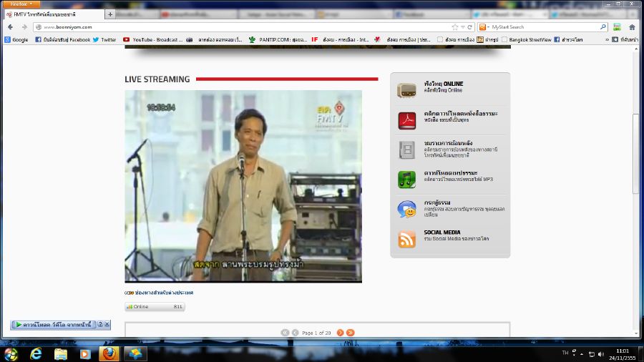Open the Windows Start menu

(x=11, y=353)
